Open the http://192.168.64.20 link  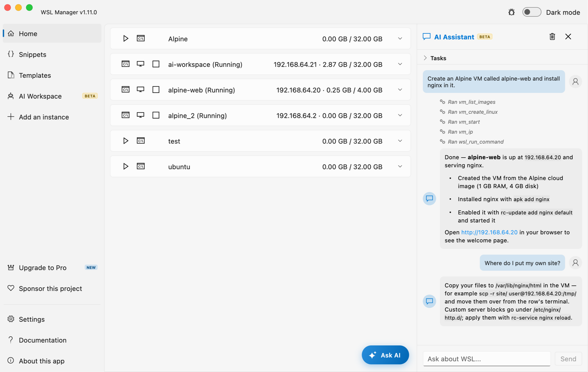489,232
